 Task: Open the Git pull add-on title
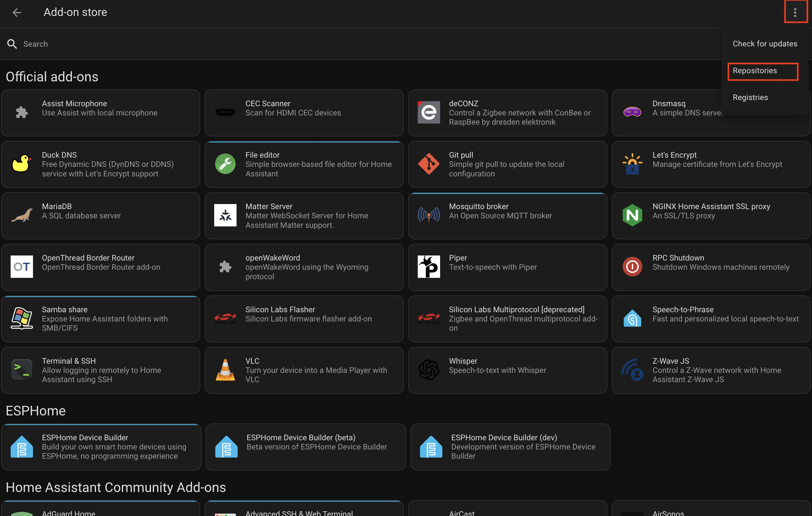pos(461,155)
